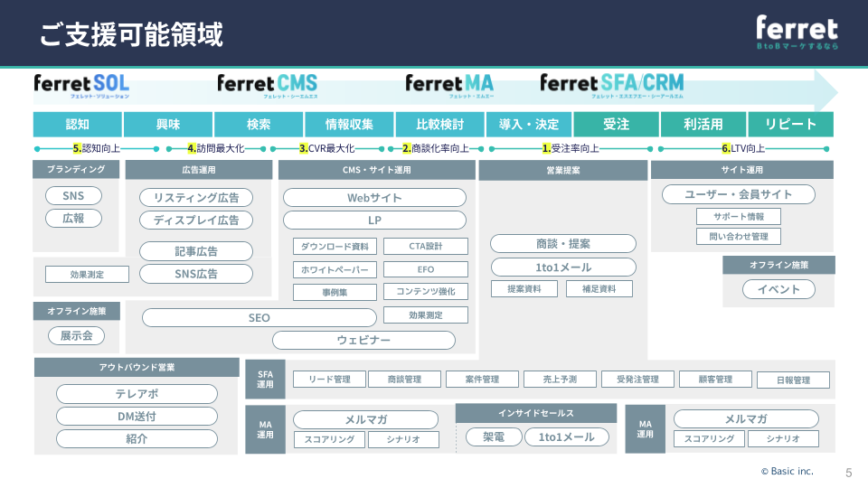Click the ferret logo in the header

click(x=797, y=33)
